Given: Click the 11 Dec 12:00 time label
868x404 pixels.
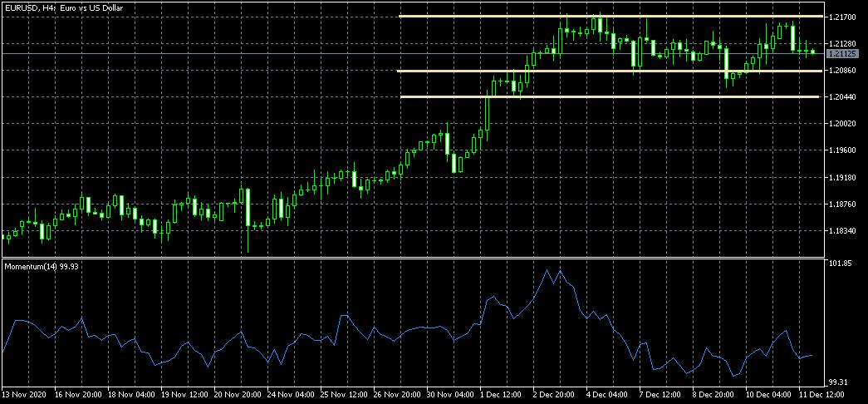Looking at the screenshot, I should click(822, 395).
